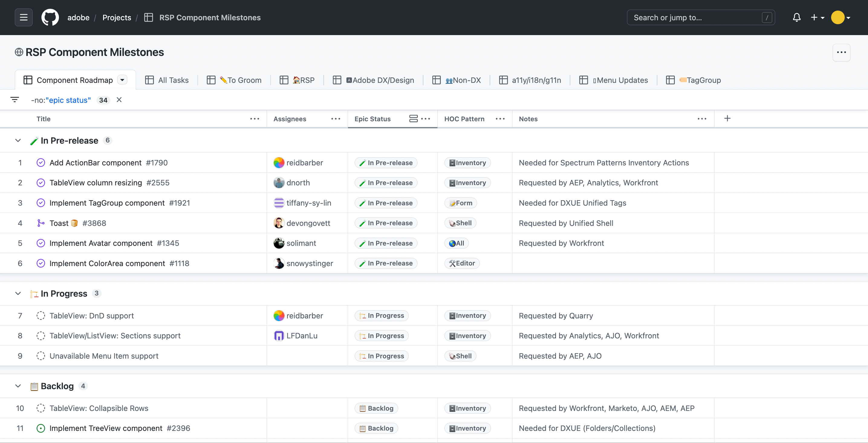Open the Non-DX tab

click(x=457, y=80)
